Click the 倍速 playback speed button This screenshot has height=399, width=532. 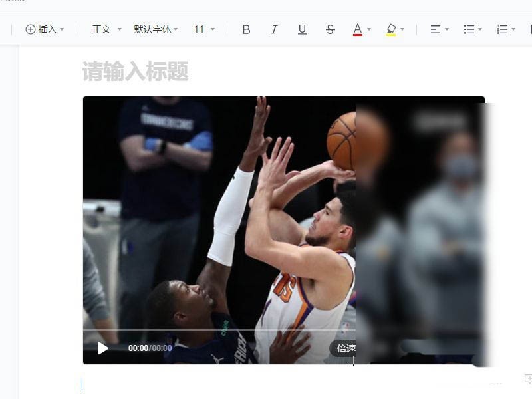pos(346,348)
